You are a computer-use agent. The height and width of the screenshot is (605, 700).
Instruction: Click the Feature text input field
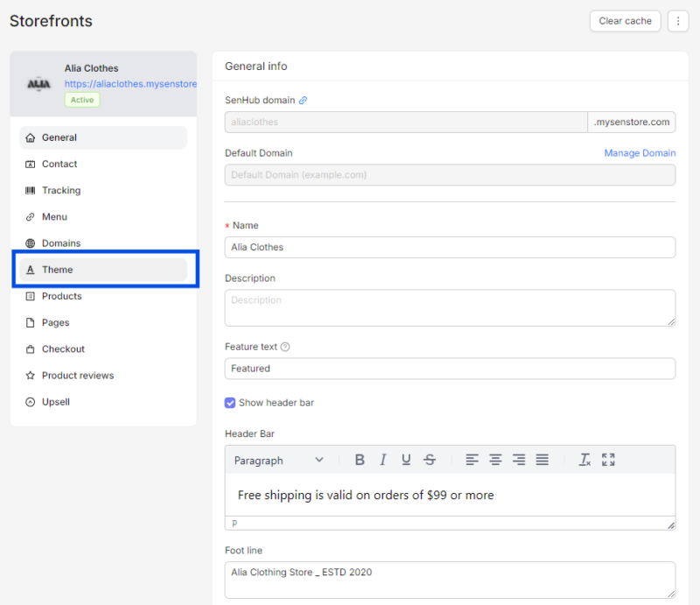[450, 369]
